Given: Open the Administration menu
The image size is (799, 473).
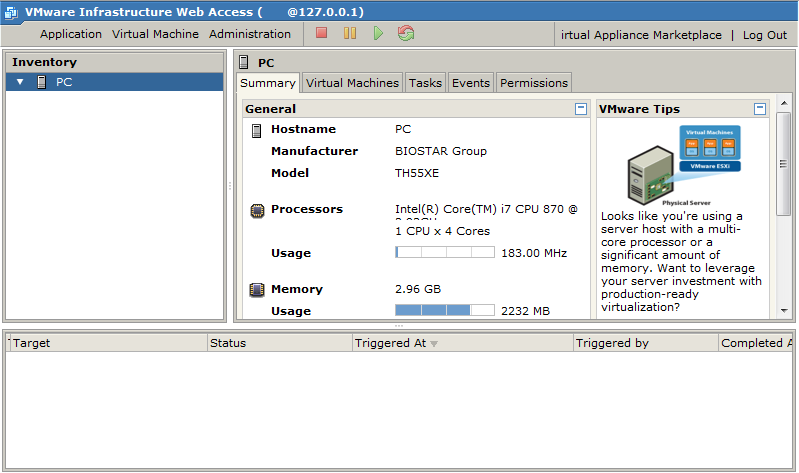Looking at the screenshot, I should [250, 34].
